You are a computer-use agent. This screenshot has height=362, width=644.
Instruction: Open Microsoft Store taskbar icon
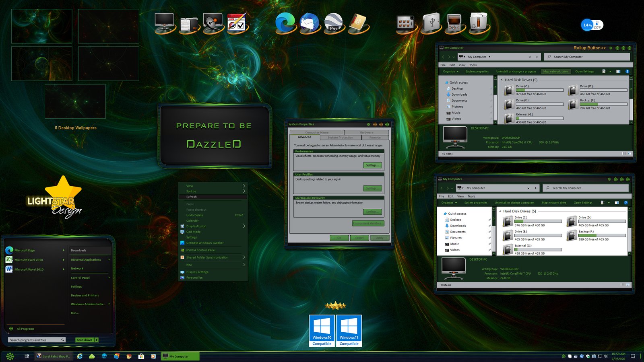[141, 356]
